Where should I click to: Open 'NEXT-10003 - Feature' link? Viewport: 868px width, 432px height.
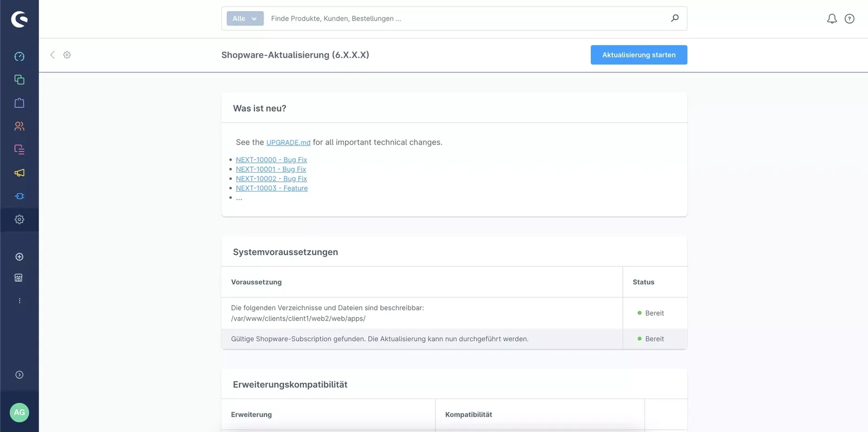[x=272, y=188]
